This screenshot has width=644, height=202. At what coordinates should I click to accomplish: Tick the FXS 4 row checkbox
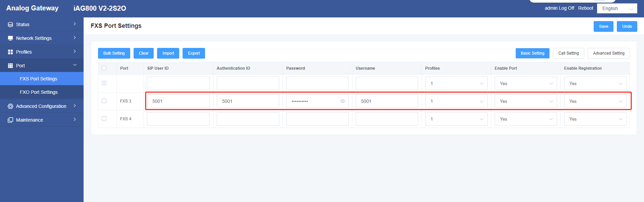(104, 119)
